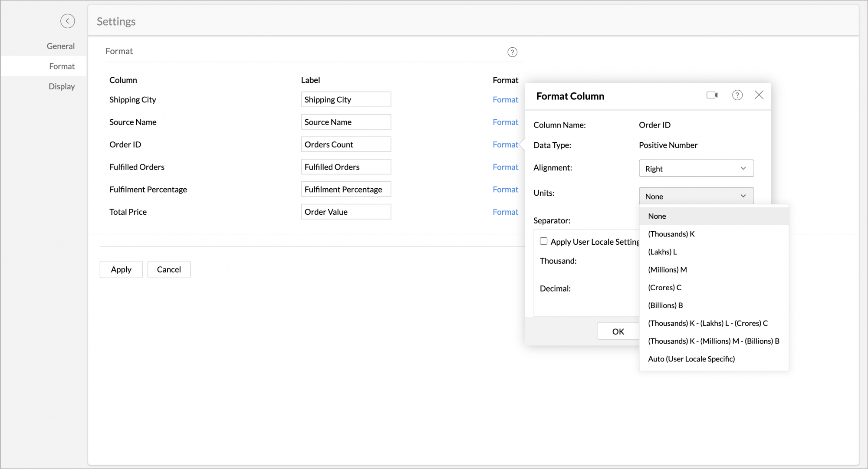This screenshot has height=469, width=868.
Task: Edit the Orders Count label field
Action: (345, 144)
